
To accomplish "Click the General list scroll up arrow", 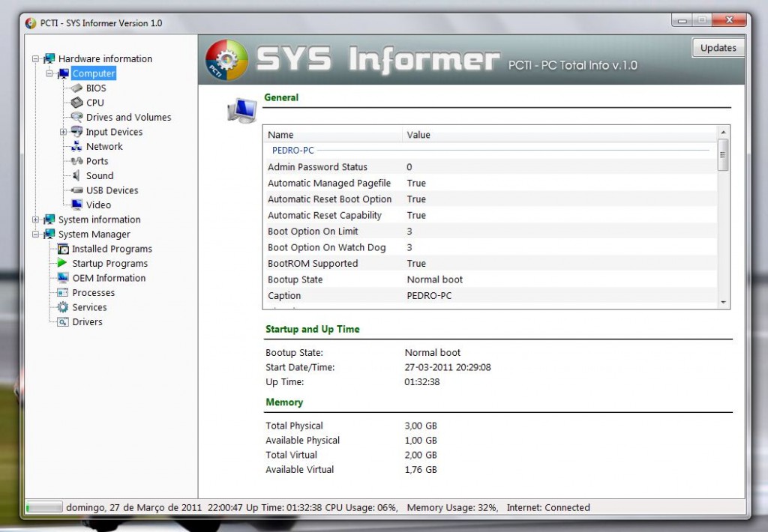I will click(723, 132).
